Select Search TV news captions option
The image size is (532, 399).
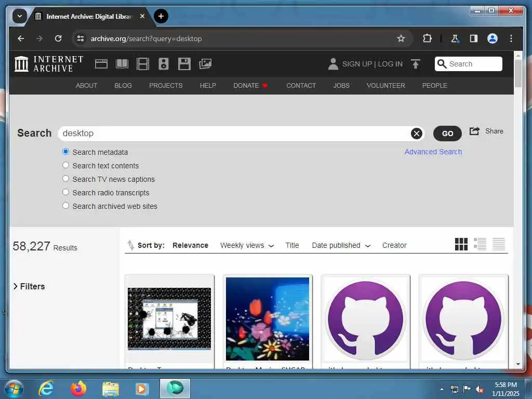(x=66, y=179)
